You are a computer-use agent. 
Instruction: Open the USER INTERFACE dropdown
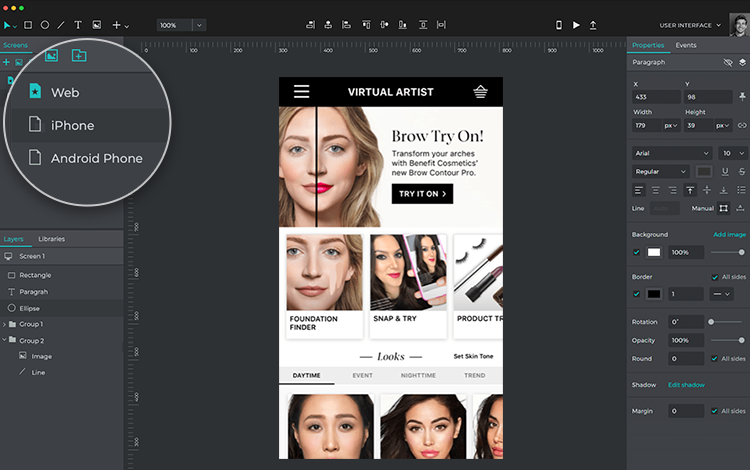click(x=690, y=25)
